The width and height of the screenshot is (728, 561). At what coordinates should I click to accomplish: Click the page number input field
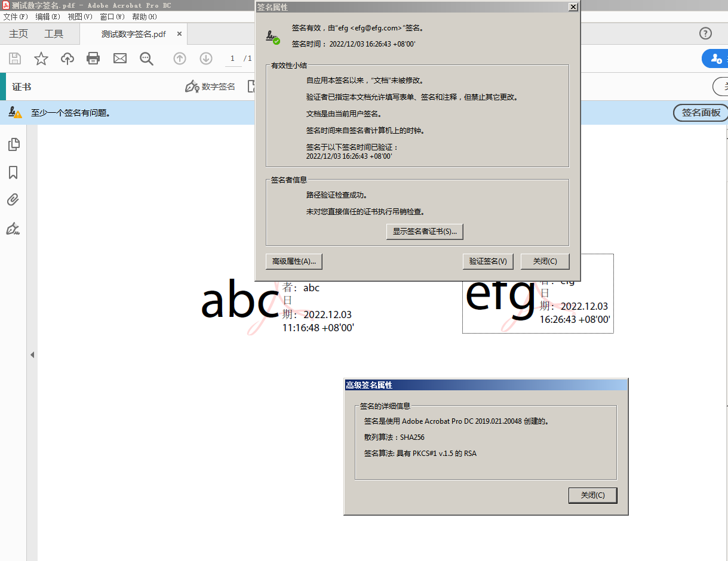pyautogui.click(x=233, y=58)
